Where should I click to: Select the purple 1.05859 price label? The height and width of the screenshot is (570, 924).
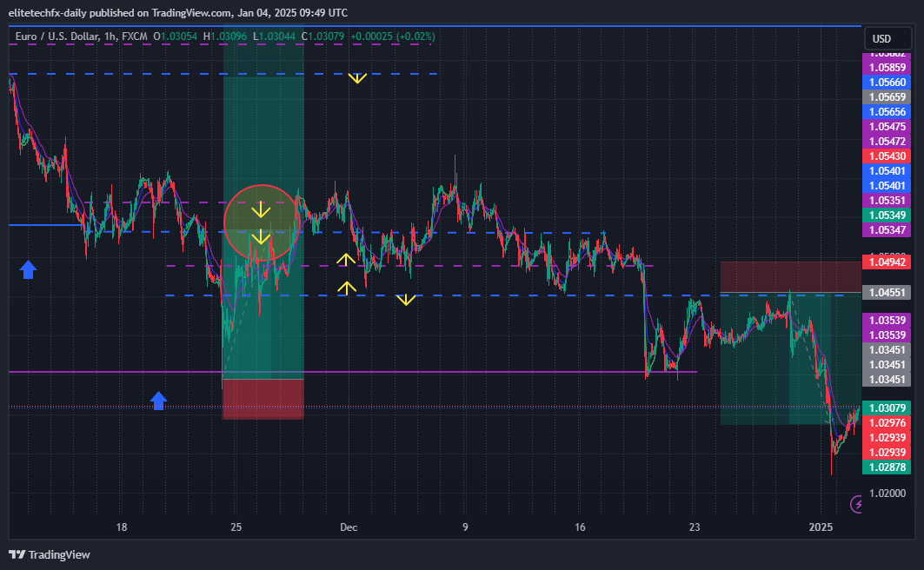tap(887, 68)
